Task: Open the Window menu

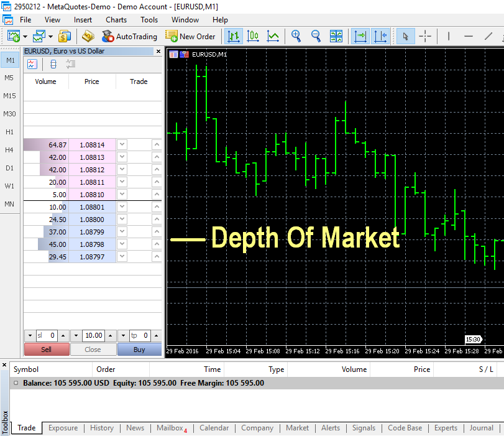Action: 185,20
